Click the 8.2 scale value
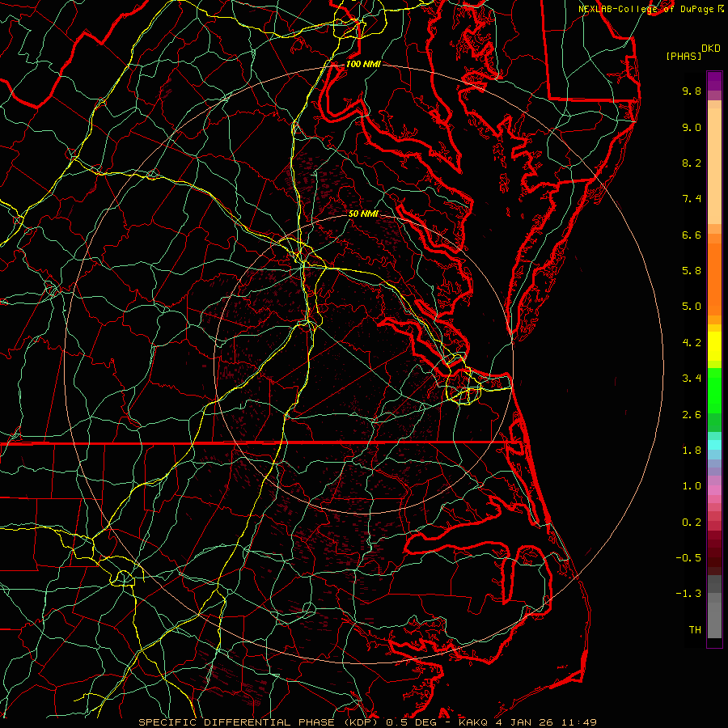The width and height of the screenshot is (728, 728). pos(692,163)
